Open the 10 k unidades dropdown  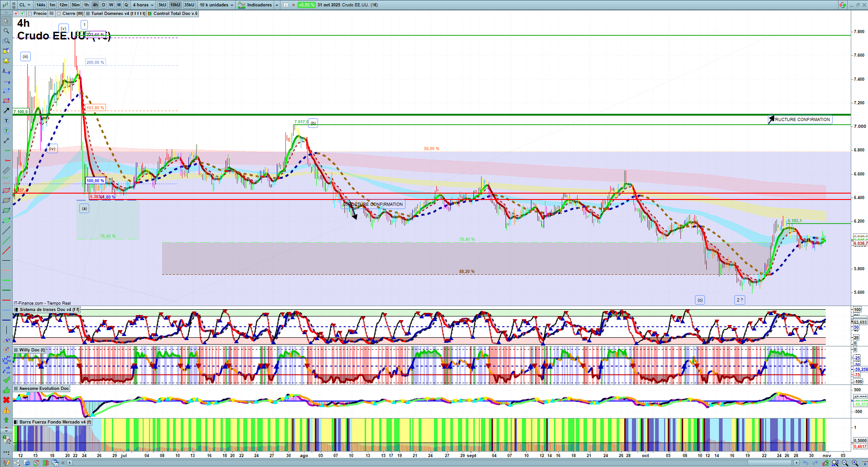coord(217,5)
